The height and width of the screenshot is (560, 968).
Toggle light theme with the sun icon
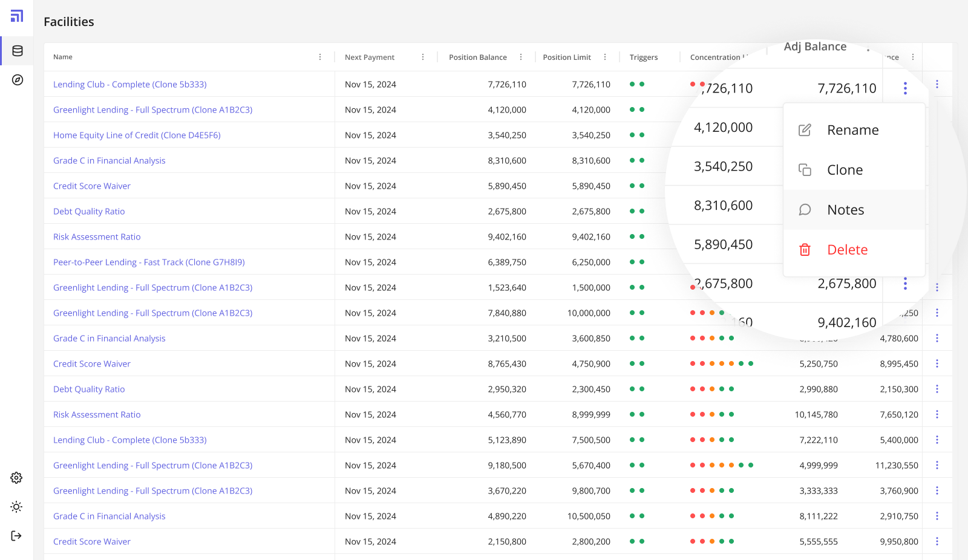[16, 507]
